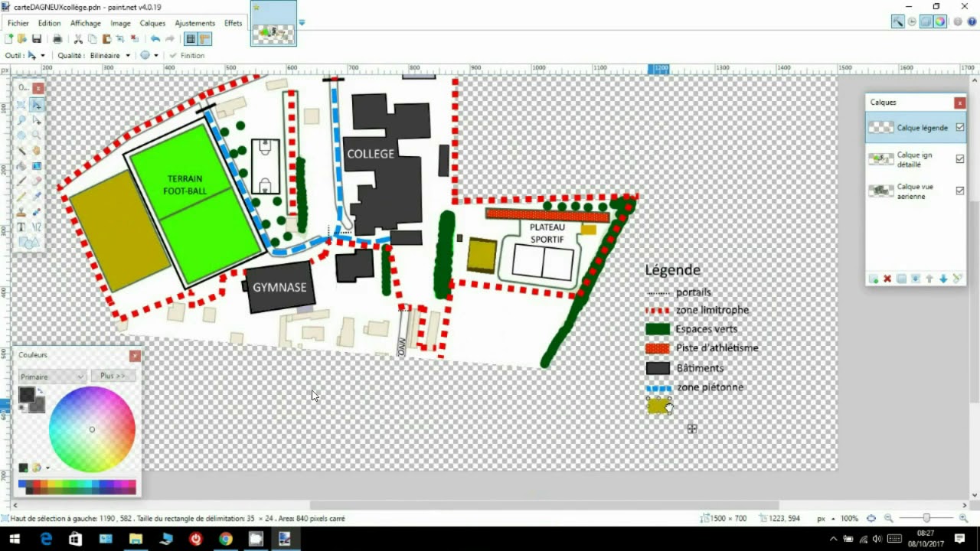Open the Primaire color dropdown
Viewport: 980px width, 551px height.
click(x=52, y=376)
